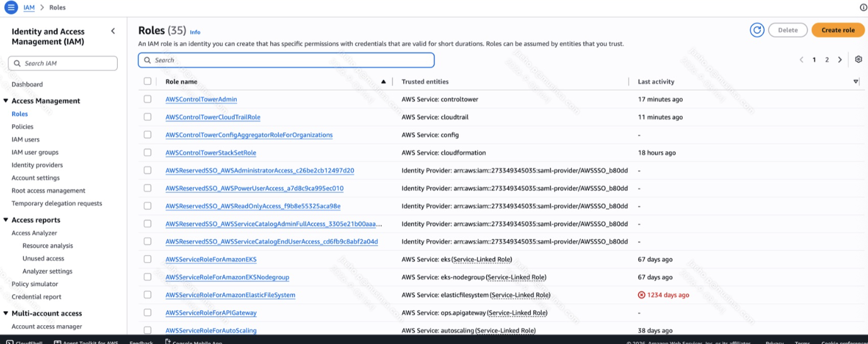Click the red warning icon beside 1234 days ago

[641, 295]
